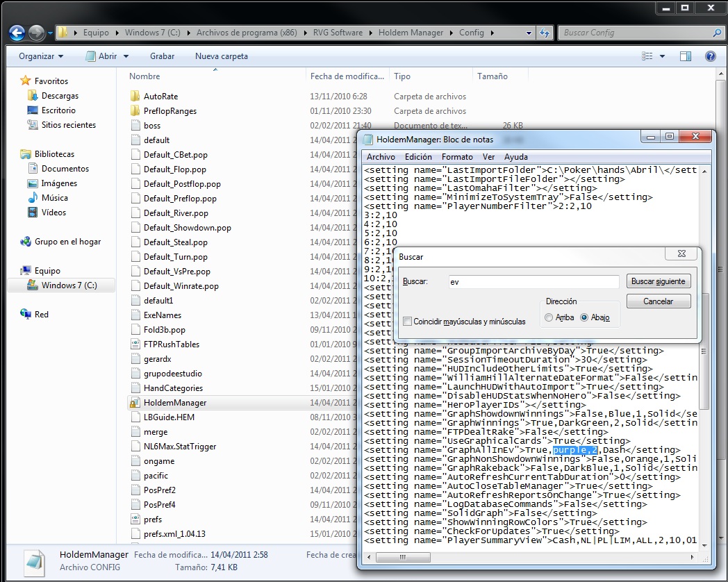The image size is (728, 582).
Task: Open the view options dropdown arrow
Action: click(x=662, y=56)
